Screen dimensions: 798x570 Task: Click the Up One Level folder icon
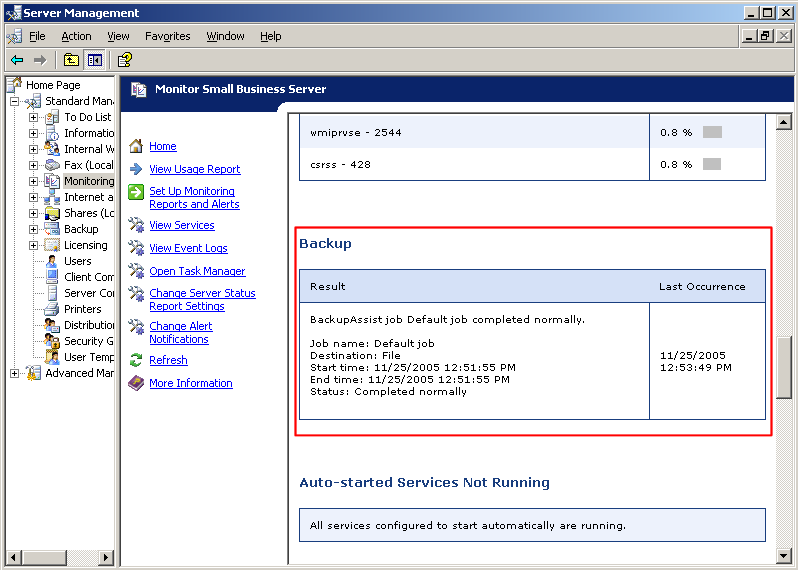coord(71,60)
